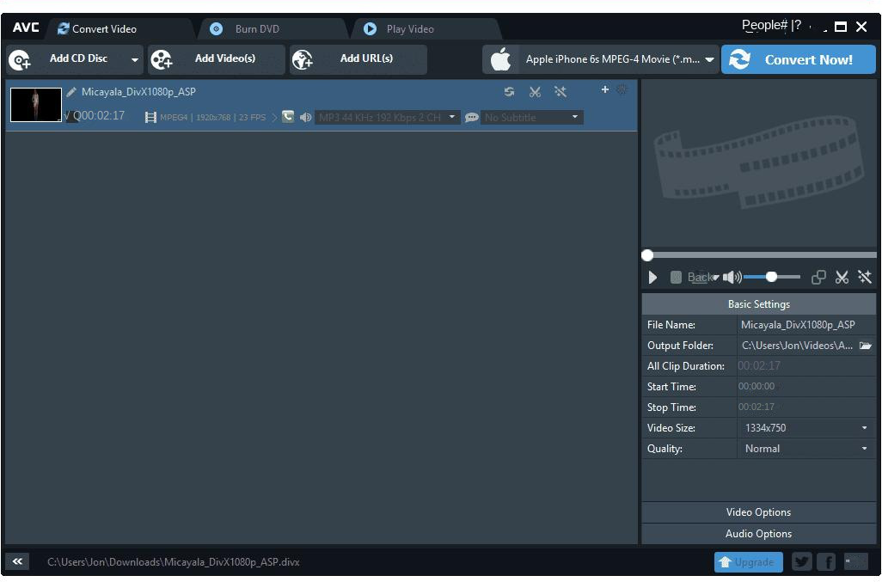The height and width of the screenshot is (588, 882).
Task: Collapse the file list with the double-arrow toggle
Action: tap(17, 561)
